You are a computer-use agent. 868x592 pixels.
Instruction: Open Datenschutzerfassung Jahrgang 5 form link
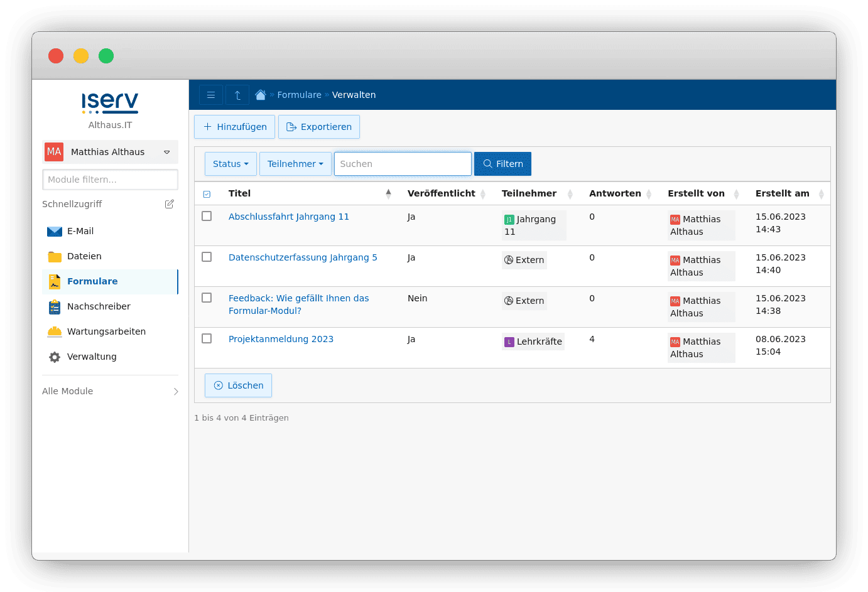[x=303, y=257]
